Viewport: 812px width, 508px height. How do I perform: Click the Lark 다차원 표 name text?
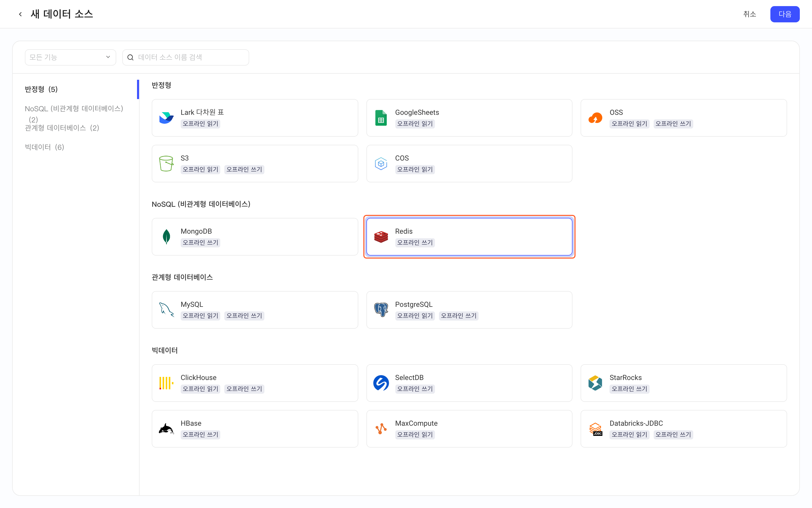pyautogui.click(x=202, y=112)
